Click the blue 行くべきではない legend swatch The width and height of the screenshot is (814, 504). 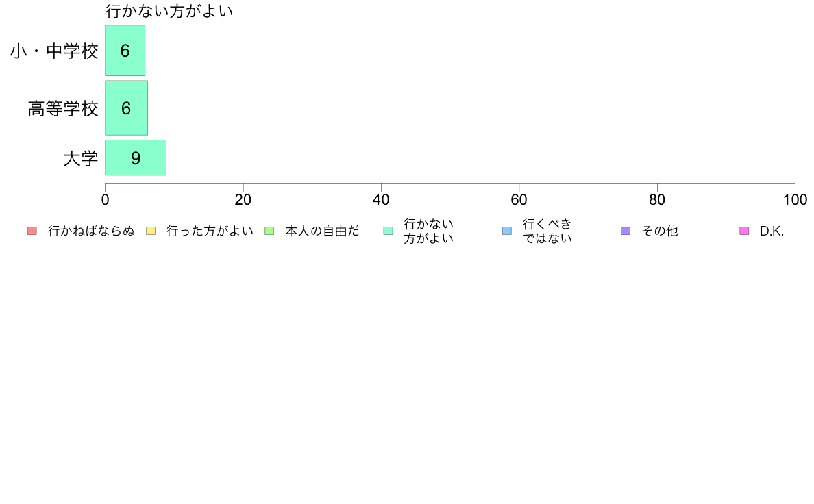tap(507, 231)
